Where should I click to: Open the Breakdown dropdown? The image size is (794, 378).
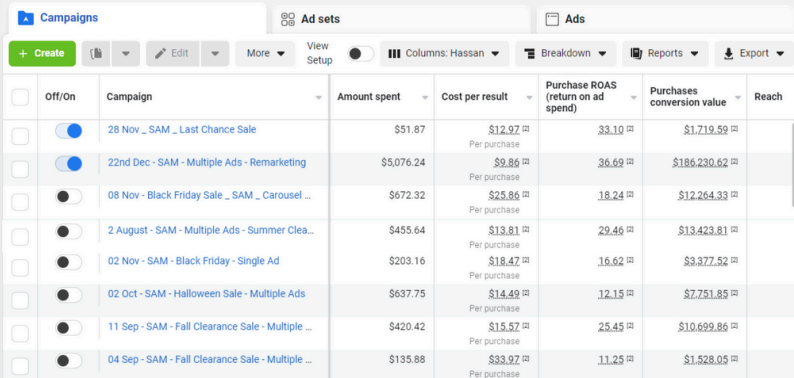pyautogui.click(x=566, y=54)
